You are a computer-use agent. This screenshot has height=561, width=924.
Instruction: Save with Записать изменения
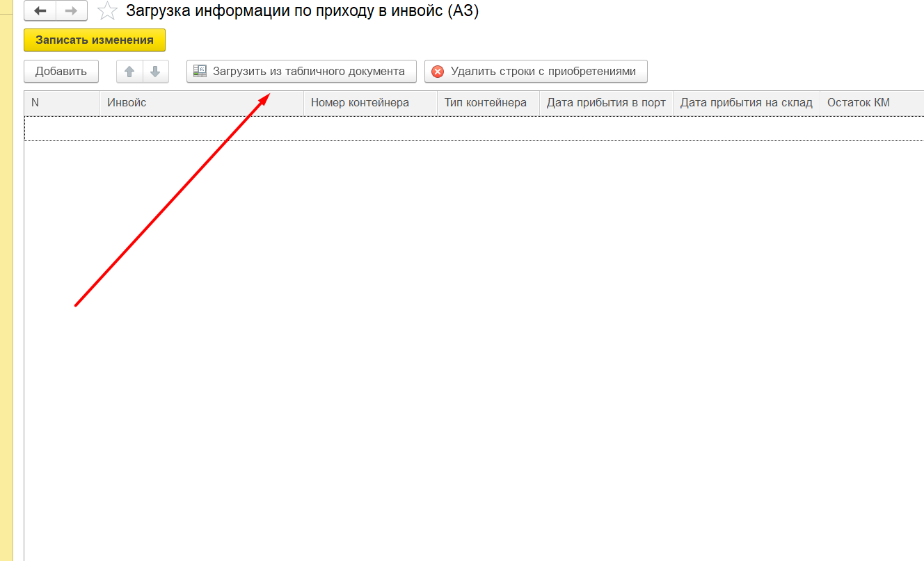[95, 40]
